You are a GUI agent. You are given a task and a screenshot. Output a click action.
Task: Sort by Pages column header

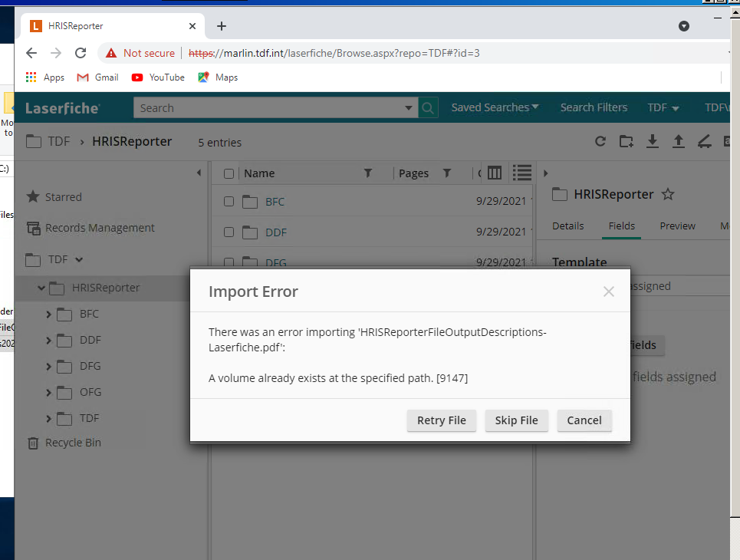(413, 173)
